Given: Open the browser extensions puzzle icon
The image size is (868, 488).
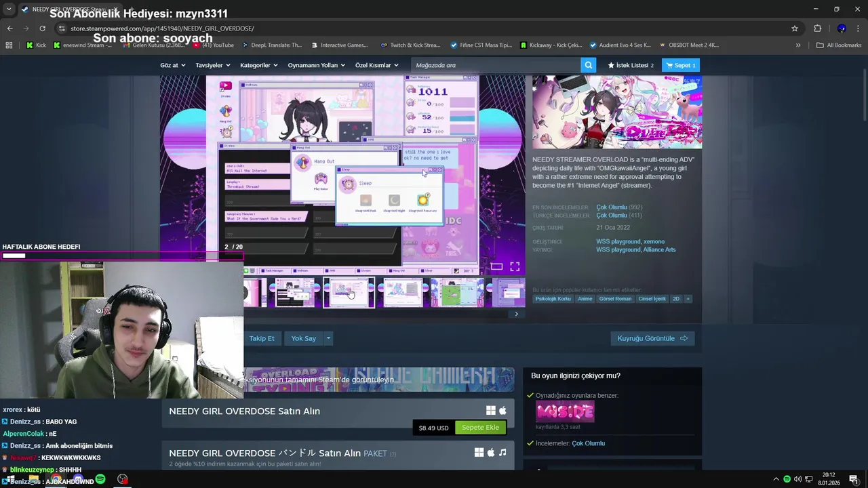Looking at the screenshot, I should (x=817, y=28).
